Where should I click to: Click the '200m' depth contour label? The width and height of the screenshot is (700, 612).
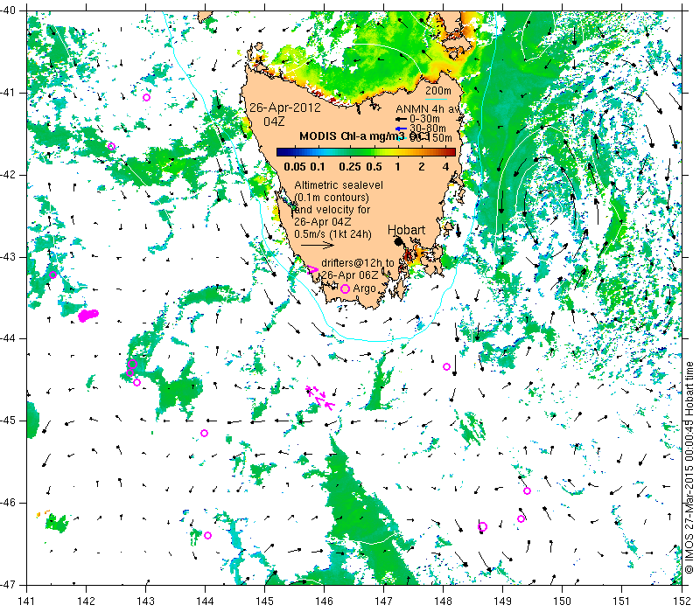[438, 91]
